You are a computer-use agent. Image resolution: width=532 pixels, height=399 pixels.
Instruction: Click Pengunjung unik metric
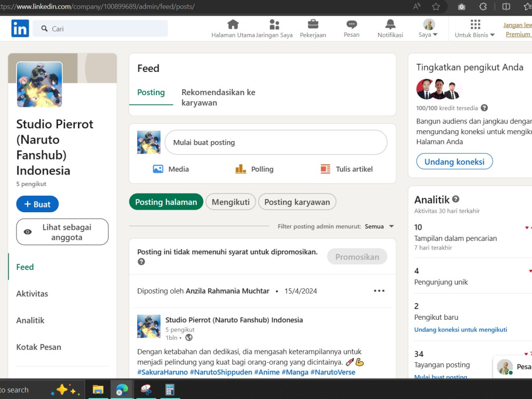tap(440, 282)
